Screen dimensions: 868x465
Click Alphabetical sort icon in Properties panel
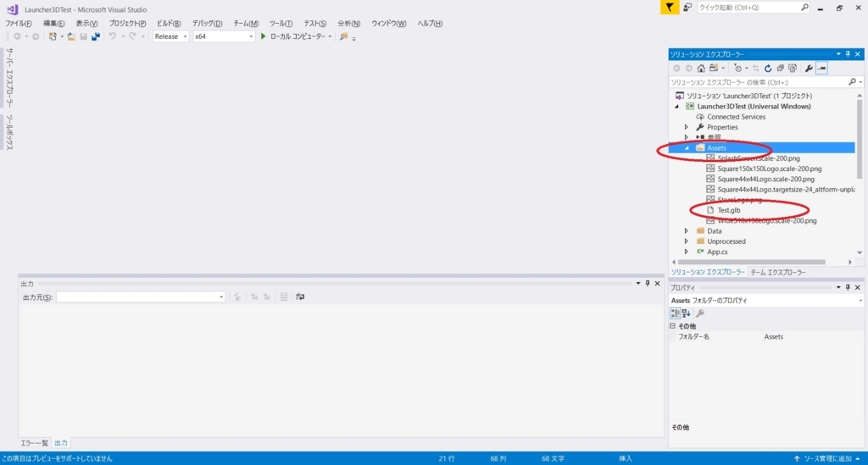click(687, 313)
